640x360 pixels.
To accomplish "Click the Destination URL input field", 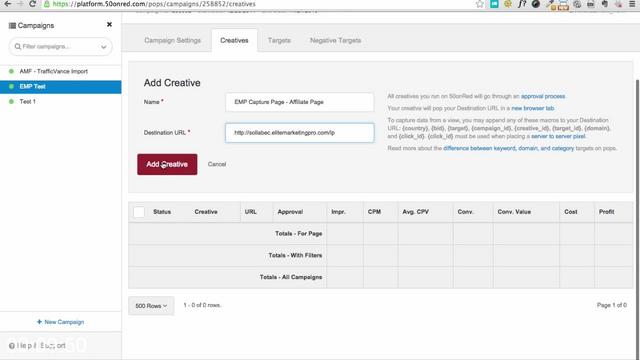I will point(300,133).
